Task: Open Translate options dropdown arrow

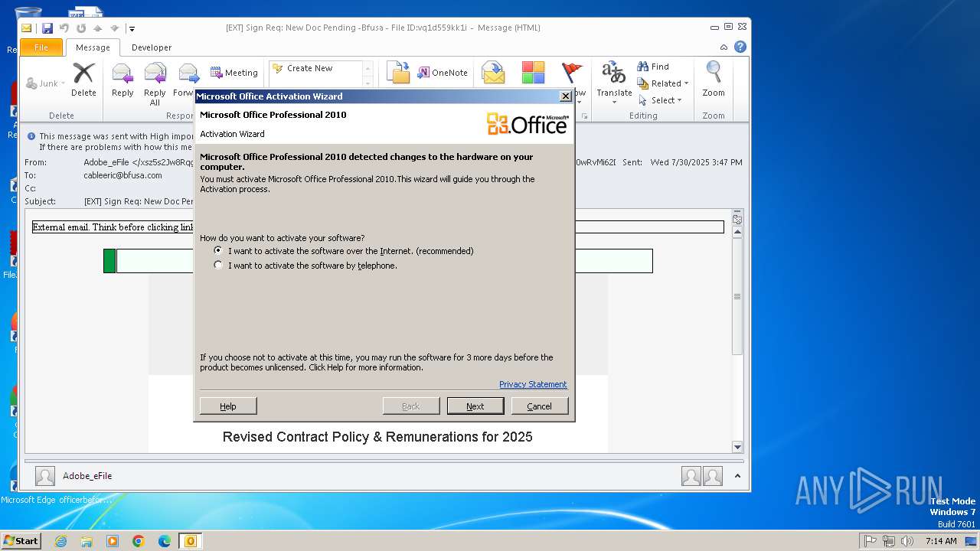Action: (614, 102)
